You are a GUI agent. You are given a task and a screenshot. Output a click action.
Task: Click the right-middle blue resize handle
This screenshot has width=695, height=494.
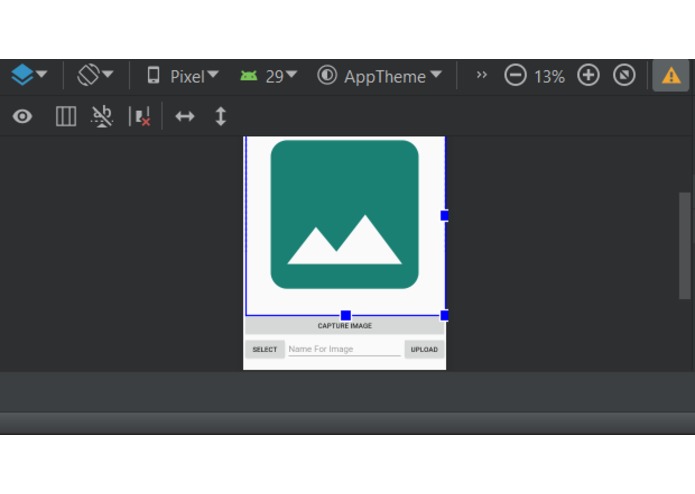click(444, 215)
